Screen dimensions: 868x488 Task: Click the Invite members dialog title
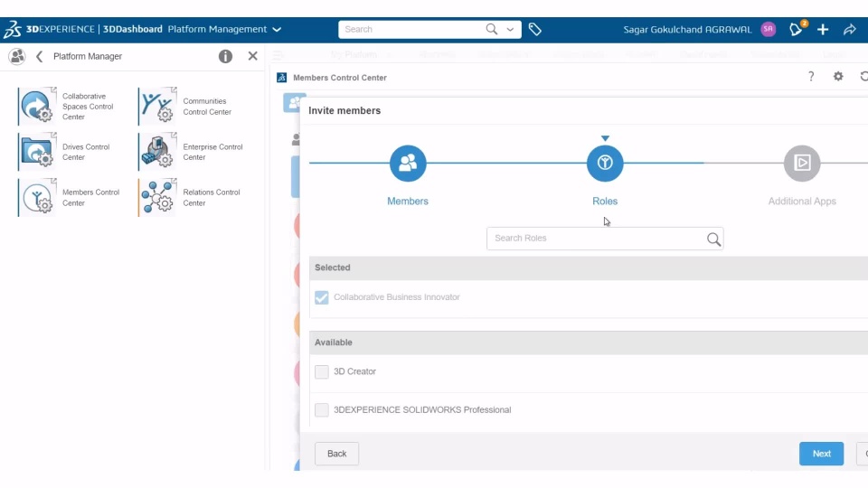[344, 110]
